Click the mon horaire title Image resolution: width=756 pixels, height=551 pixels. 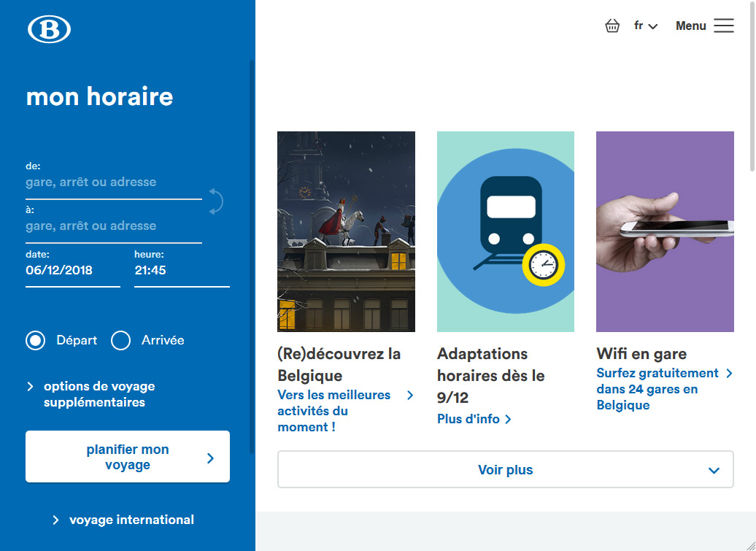tap(99, 96)
